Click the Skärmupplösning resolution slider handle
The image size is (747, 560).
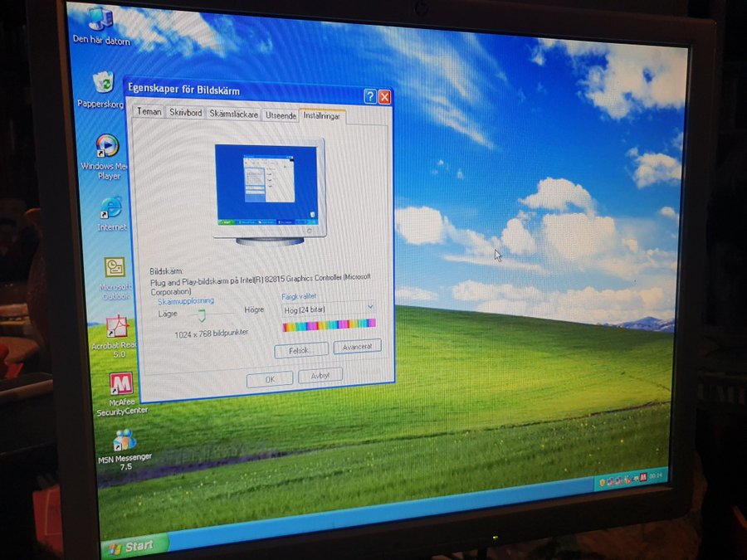click(202, 314)
